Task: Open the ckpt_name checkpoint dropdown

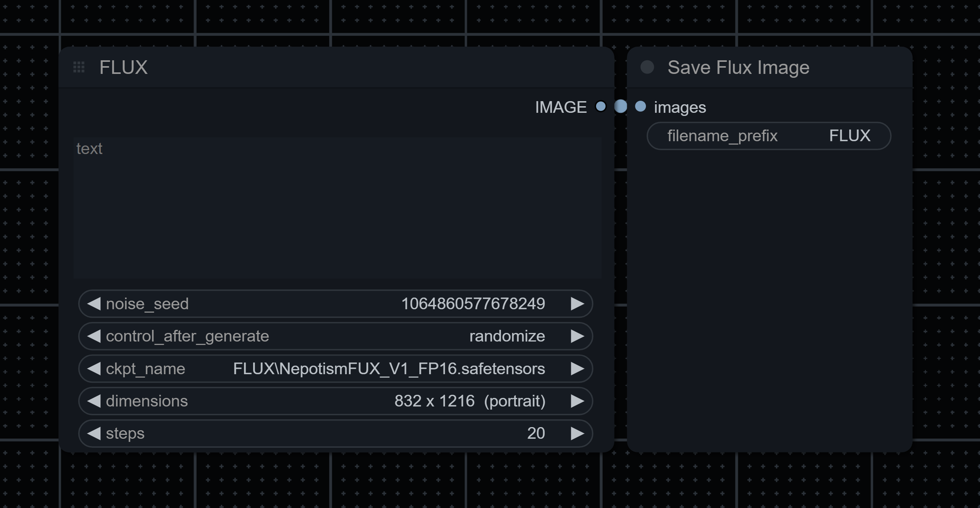Action: (389, 369)
